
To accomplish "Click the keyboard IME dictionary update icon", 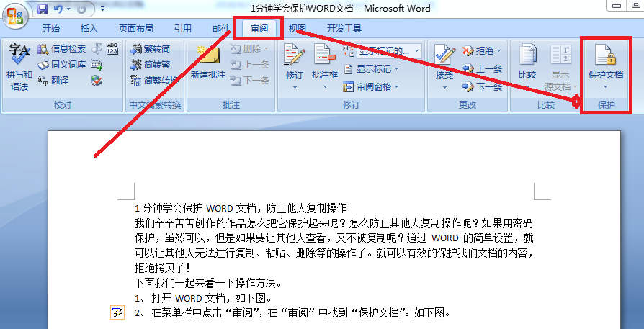I will (x=97, y=64).
